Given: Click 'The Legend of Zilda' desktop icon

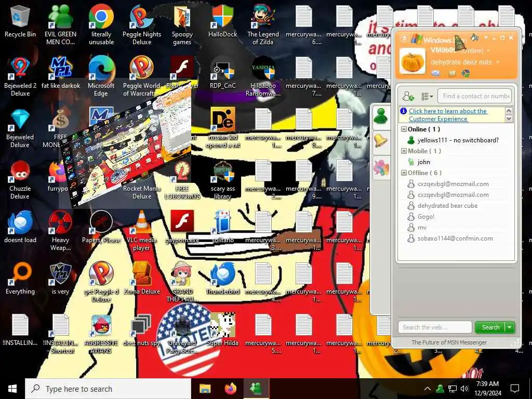Looking at the screenshot, I should (x=263, y=25).
